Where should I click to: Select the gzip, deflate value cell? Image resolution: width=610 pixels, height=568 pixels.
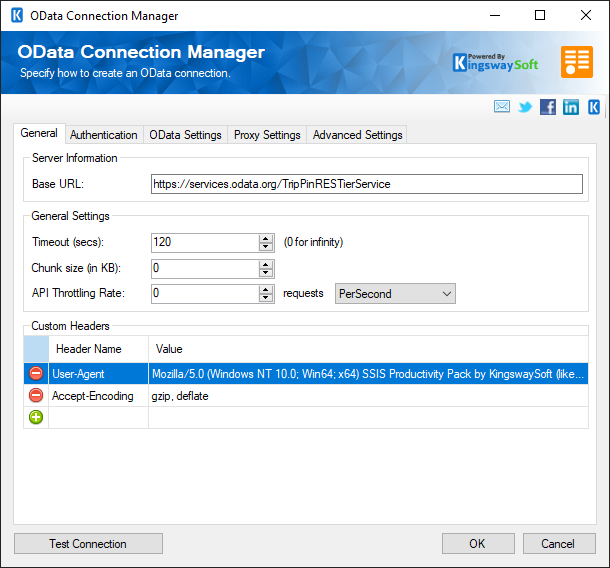coord(368,396)
